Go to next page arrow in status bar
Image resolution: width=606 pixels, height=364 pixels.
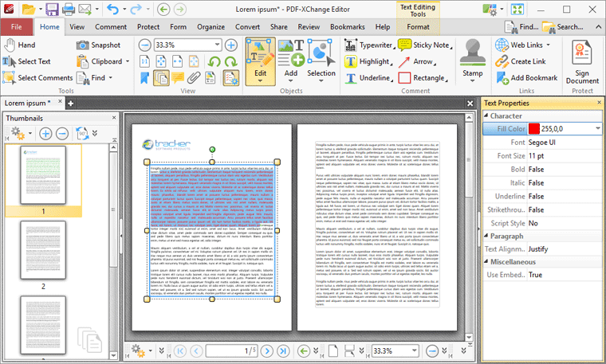pyautogui.click(x=266, y=351)
